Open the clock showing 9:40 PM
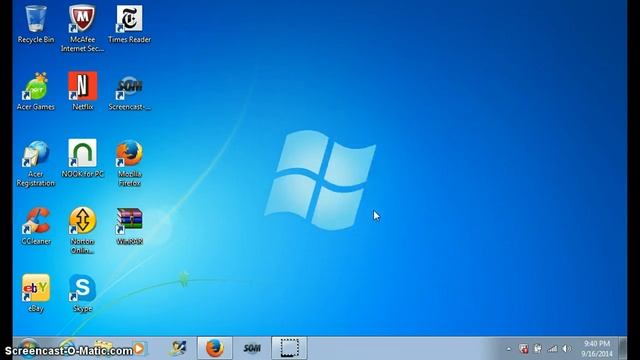Screen dimensions: 640x360 [597, 349]
